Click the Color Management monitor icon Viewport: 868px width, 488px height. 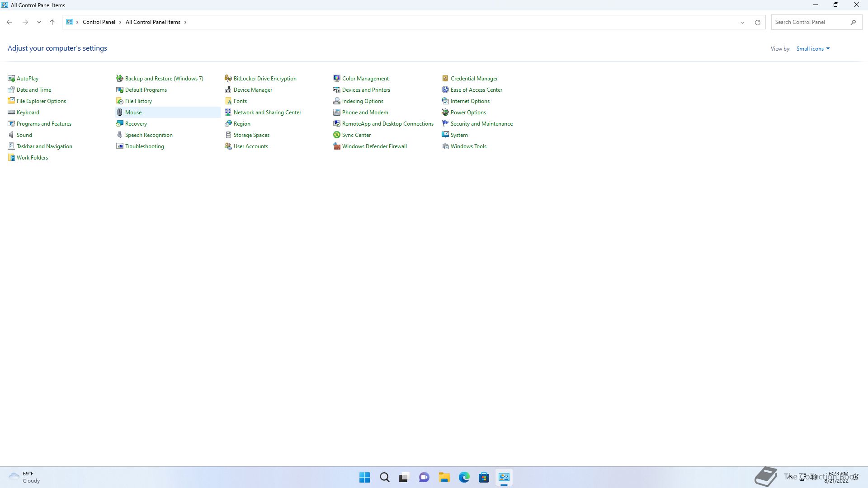coord(337,79)
